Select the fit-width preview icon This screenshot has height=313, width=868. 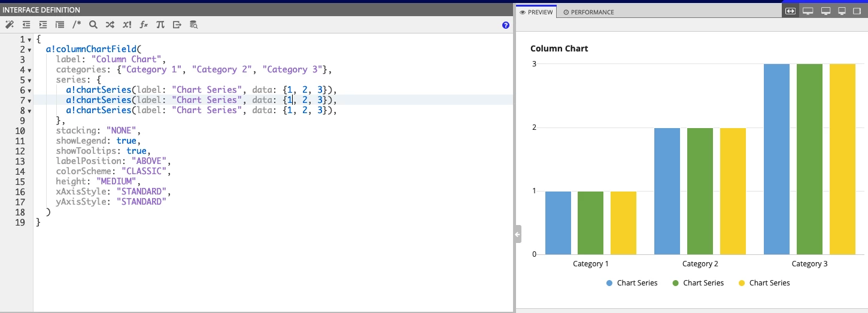pyautogui.click(x=790, y=11)
